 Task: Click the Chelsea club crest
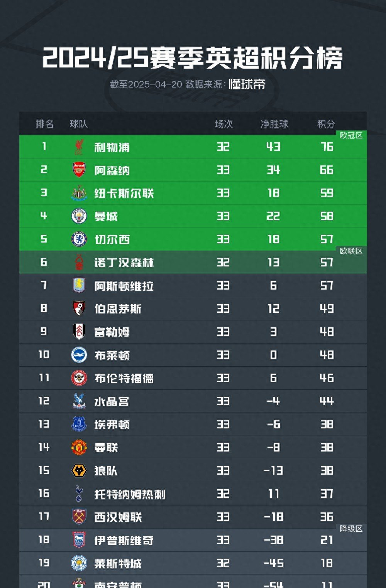point(79,239)
